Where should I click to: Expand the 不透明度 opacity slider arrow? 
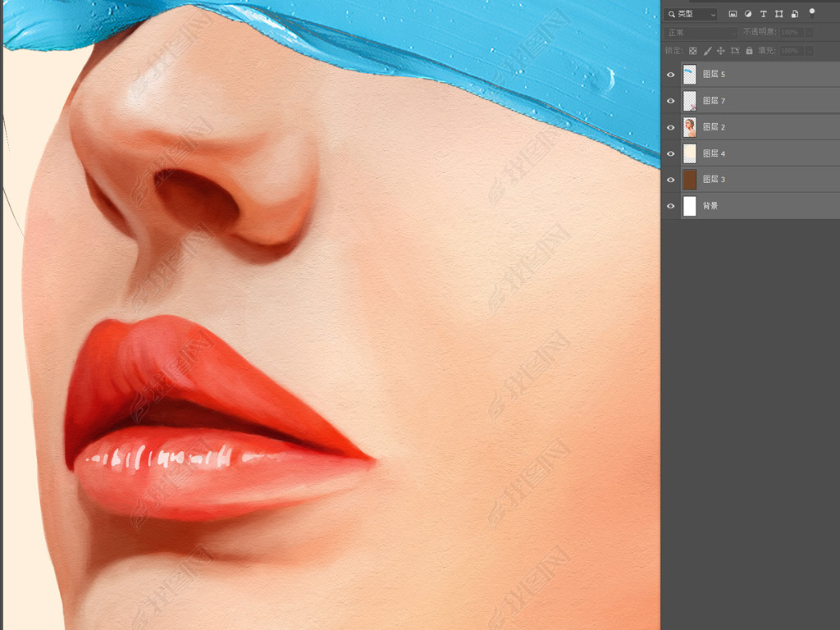[809, 32]
